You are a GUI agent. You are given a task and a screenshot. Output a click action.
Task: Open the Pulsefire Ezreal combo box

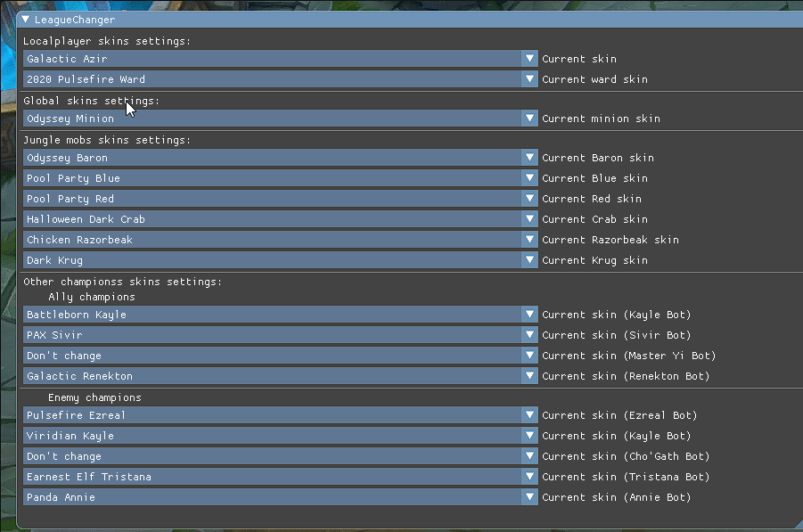(280, 415)
